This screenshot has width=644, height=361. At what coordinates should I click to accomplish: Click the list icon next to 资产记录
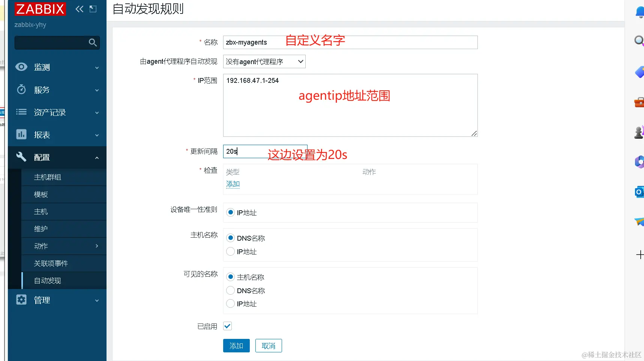click(x=21, y=112)
